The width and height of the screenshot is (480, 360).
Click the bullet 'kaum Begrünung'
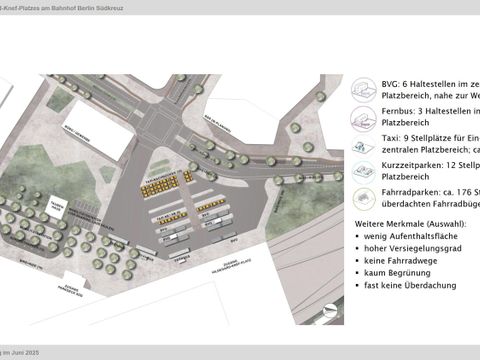click(x=397, y=273)
